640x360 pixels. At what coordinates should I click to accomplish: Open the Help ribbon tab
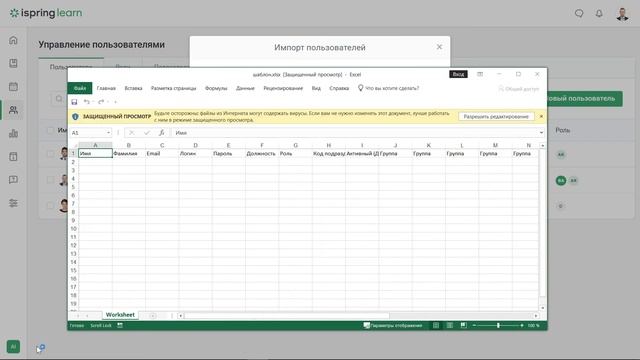tap(339, 88)
